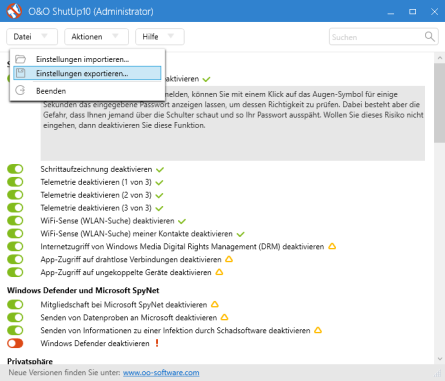Open the Datei dropdown menu
This screenshot has height=381, width=445.
pos(32,37)
